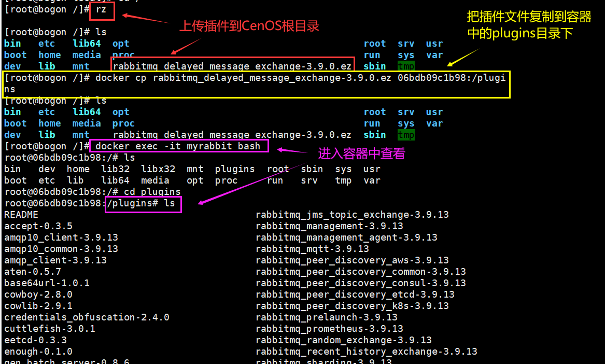Select the 'amqp_client-3.9.13' entry
Image resolution: width=605 pixels, height=364 pixels.
55,260
